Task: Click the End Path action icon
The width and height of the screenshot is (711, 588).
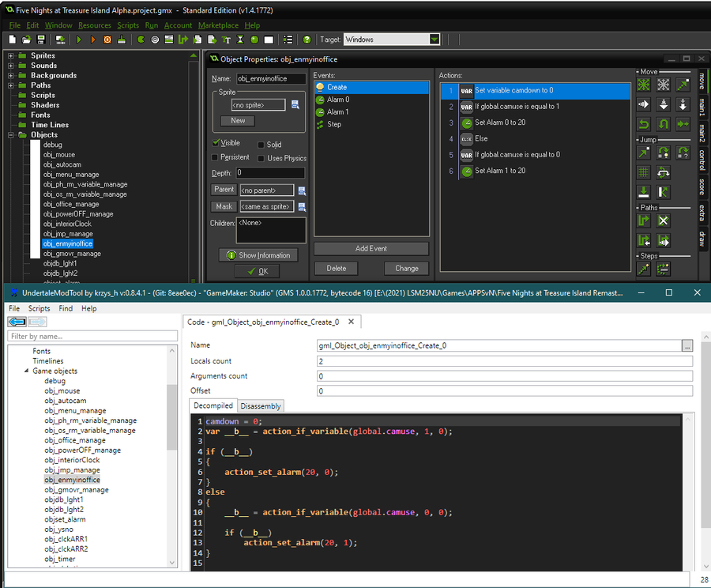Action: click(664, 220)
